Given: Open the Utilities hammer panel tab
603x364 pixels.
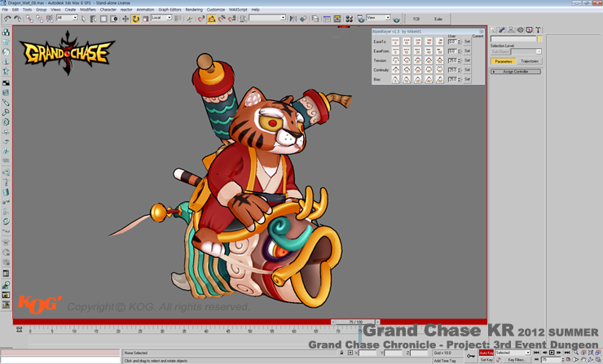Looking at the screenshot, I should pos(538,30).
